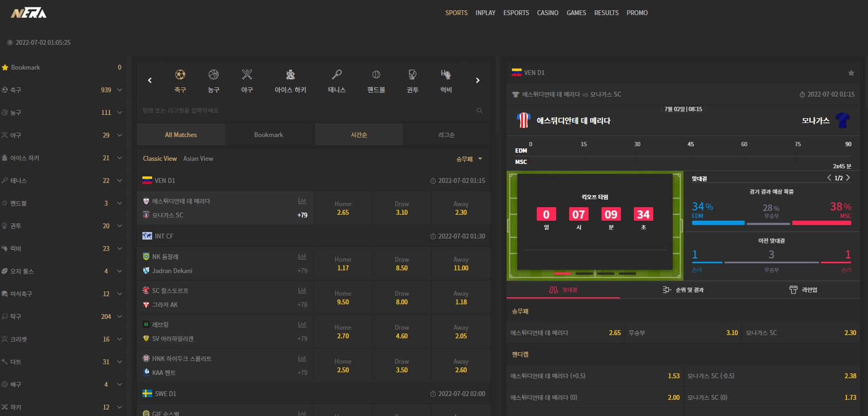Bet Home 2.70 on 레브링
868x416 pixels.
pos(343,332)
